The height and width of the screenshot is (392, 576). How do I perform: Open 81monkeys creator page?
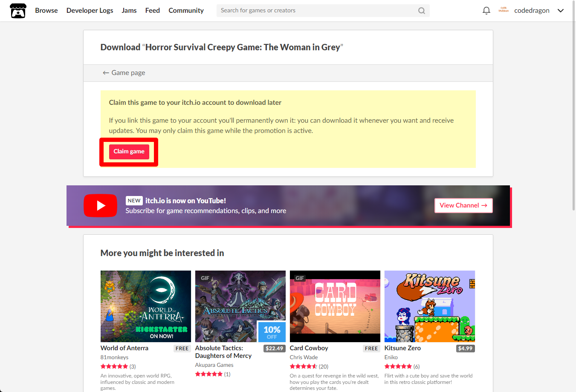[114, 357]
